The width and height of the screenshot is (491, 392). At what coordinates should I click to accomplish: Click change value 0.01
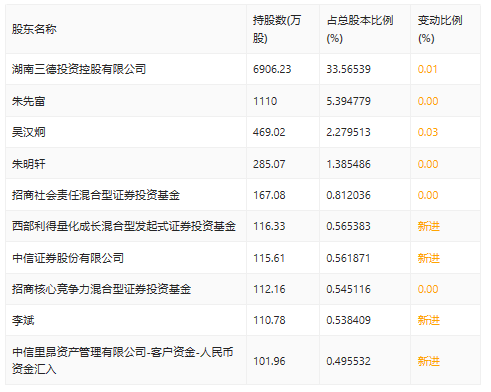(x=427, y=69)
